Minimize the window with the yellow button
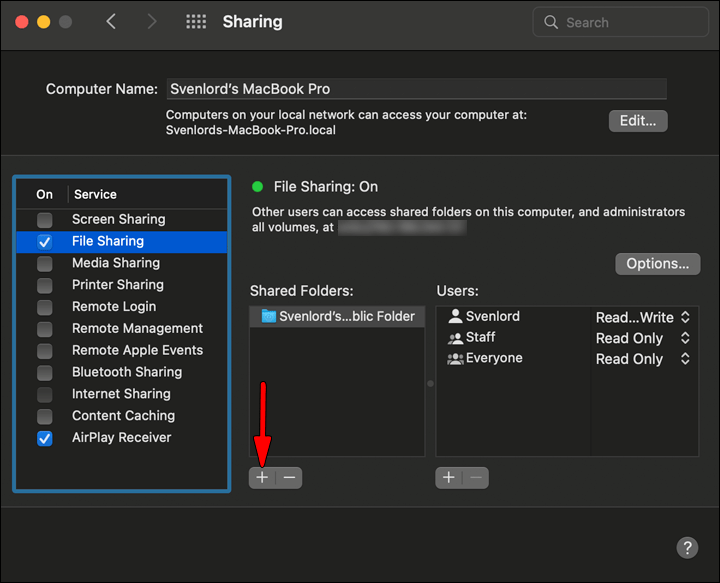This screenshot has height=583, width=720. click(44, 22)
